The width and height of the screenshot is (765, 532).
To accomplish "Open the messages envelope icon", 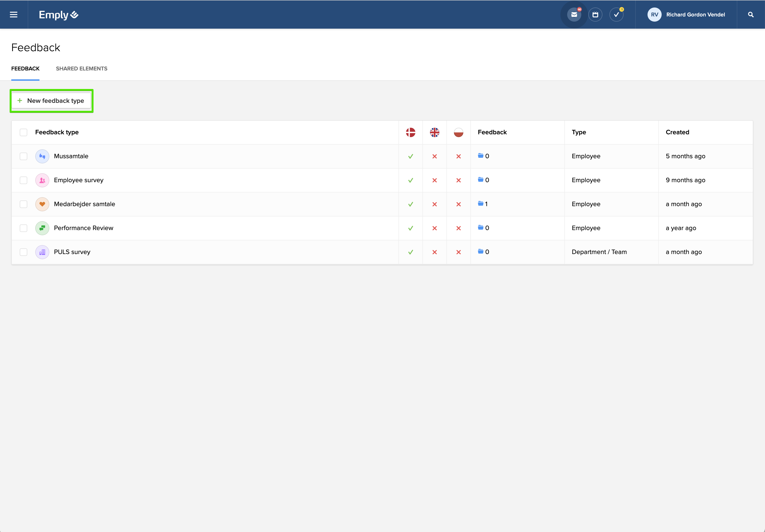I will click(574, 15).
